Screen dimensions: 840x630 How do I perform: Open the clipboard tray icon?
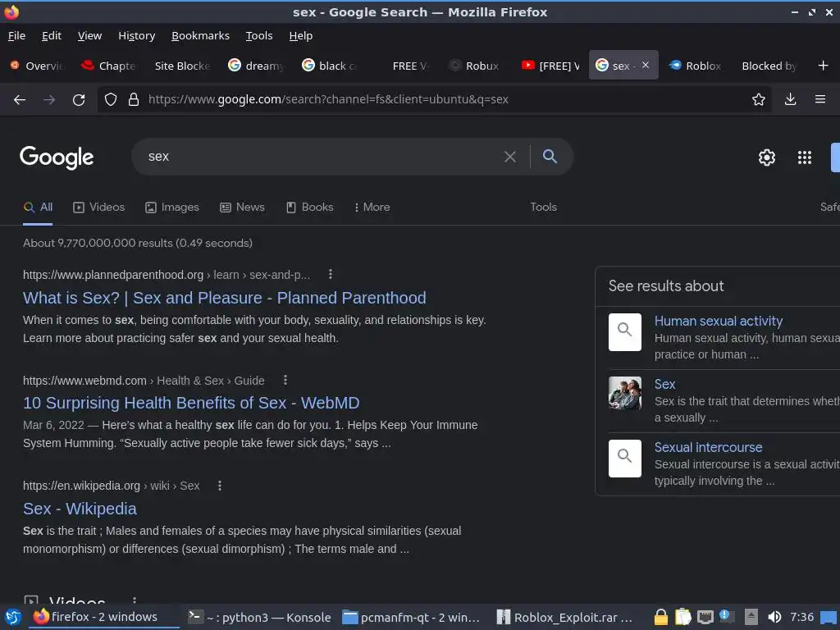[x=683, y=617]
